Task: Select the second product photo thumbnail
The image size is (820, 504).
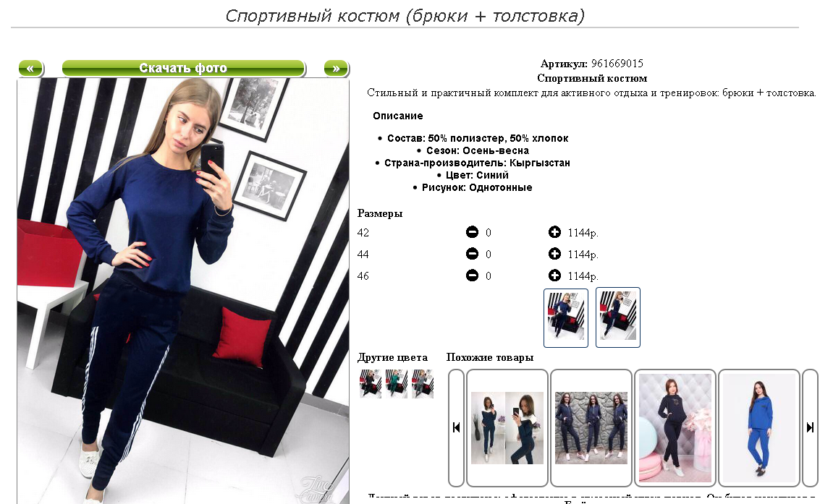Action: 617,317
